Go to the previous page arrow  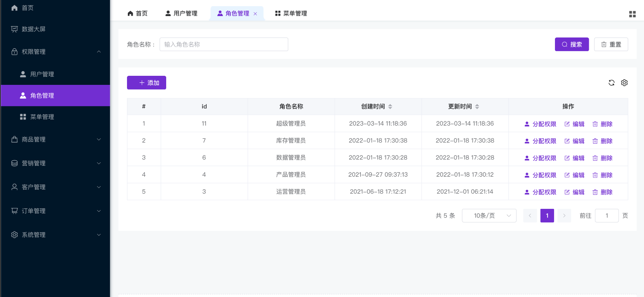click(x=530, y=216)
